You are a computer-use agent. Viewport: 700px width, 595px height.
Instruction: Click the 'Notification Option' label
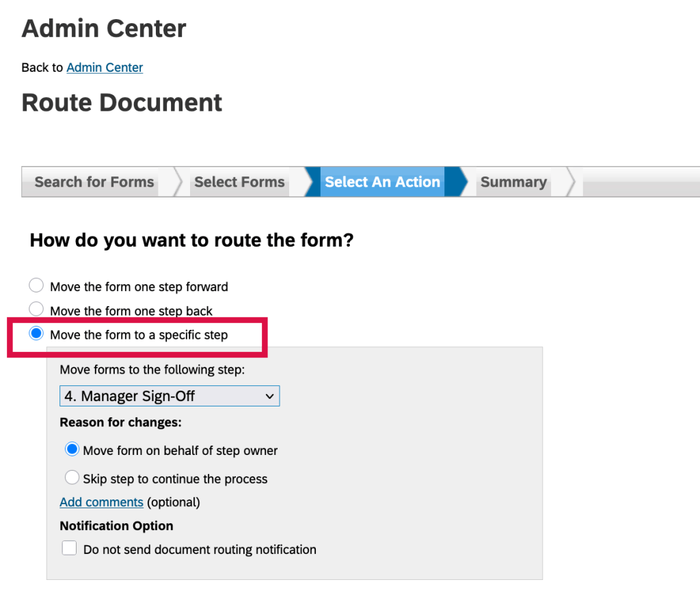pyautogui.click(x=116, y=525)
